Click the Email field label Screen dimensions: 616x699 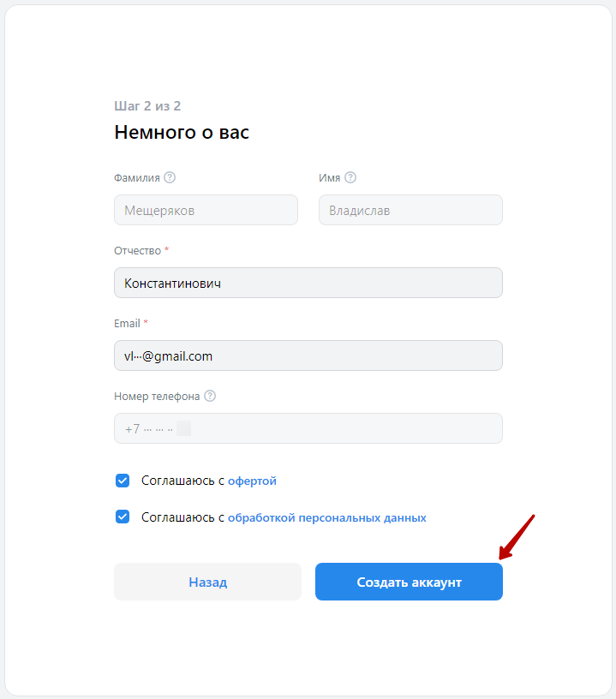[127, 323]
